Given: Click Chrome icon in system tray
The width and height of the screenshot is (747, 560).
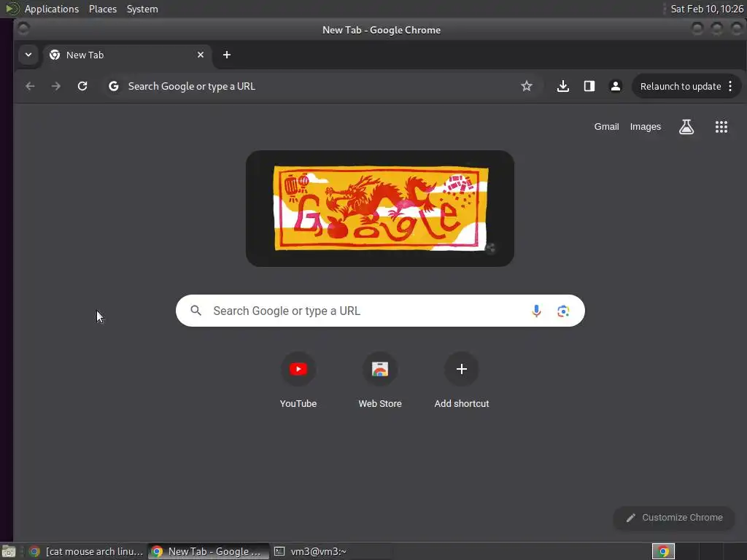Looking at the screenshot, I should click(663, 551).
